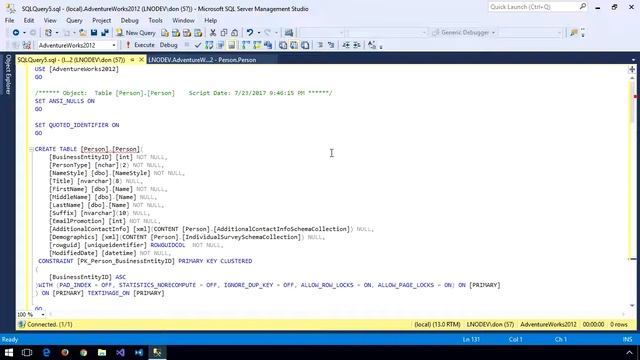
Task: Open the SQL editor toolbar overflow options
Action: tap(381, 47)
